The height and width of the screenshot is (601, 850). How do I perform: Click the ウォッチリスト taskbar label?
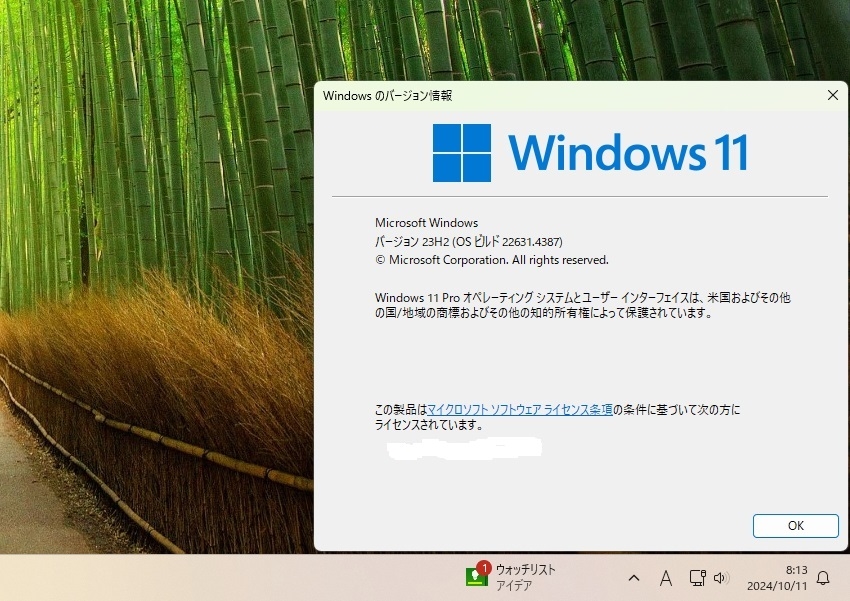point(525,570)
